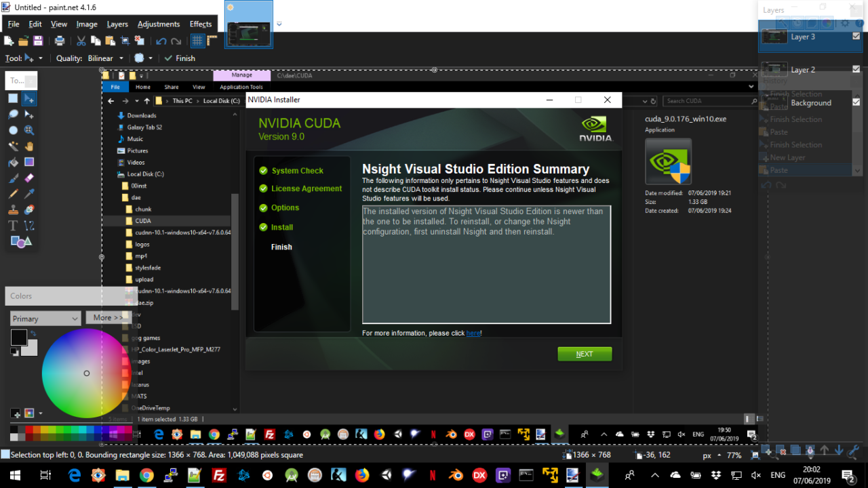The height and width of the screenshot is (488, 868).
Task: Select the Lasso Select tool
Action: pos(13,115)
